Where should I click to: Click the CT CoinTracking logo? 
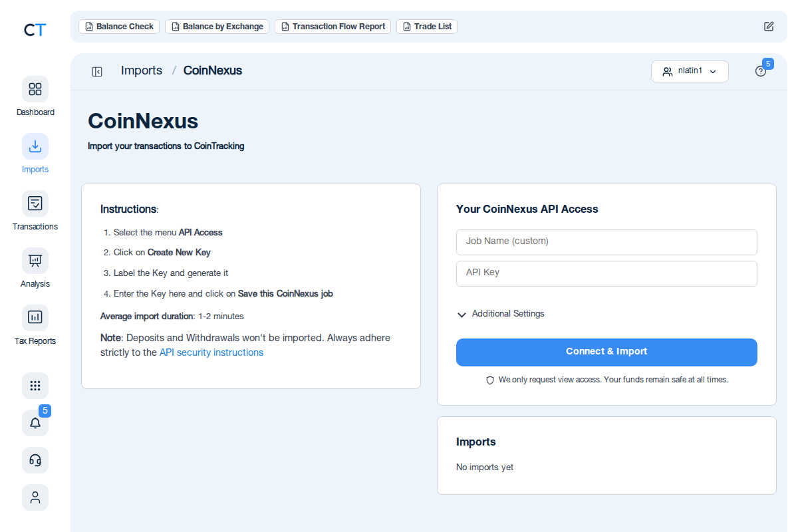click(35, 29)
